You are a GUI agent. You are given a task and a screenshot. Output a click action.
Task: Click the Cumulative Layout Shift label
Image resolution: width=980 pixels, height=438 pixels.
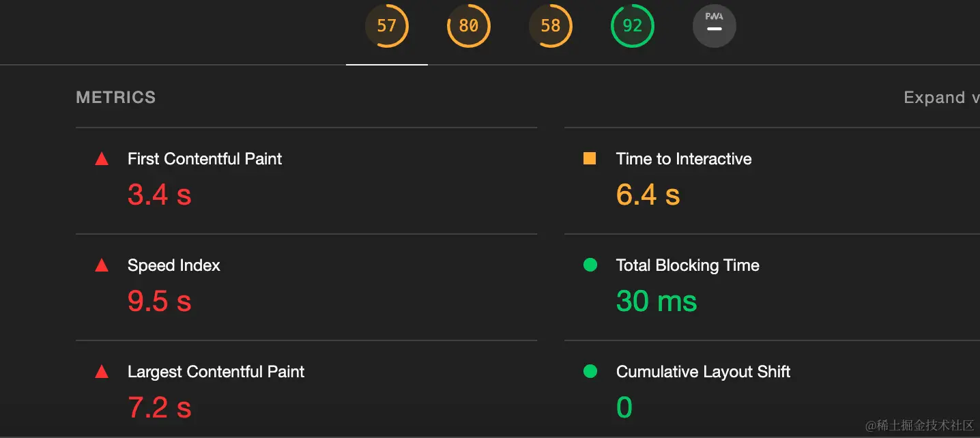(703, 372)
